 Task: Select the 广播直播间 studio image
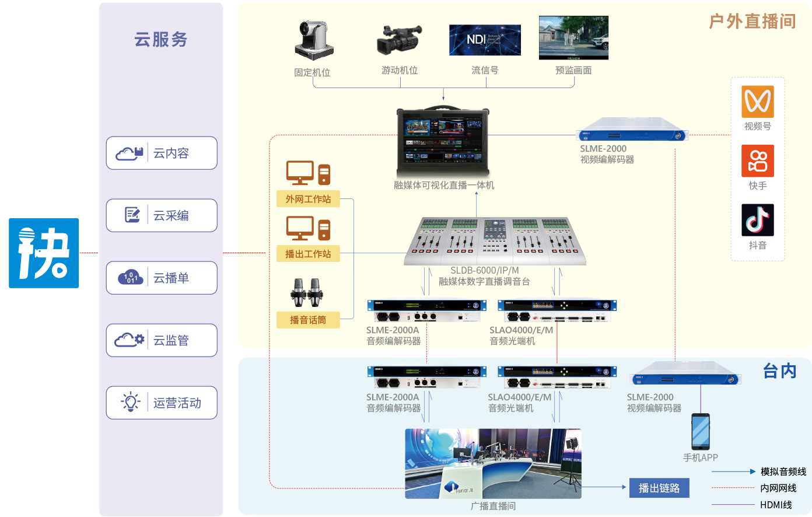click(x=493, y=463)
